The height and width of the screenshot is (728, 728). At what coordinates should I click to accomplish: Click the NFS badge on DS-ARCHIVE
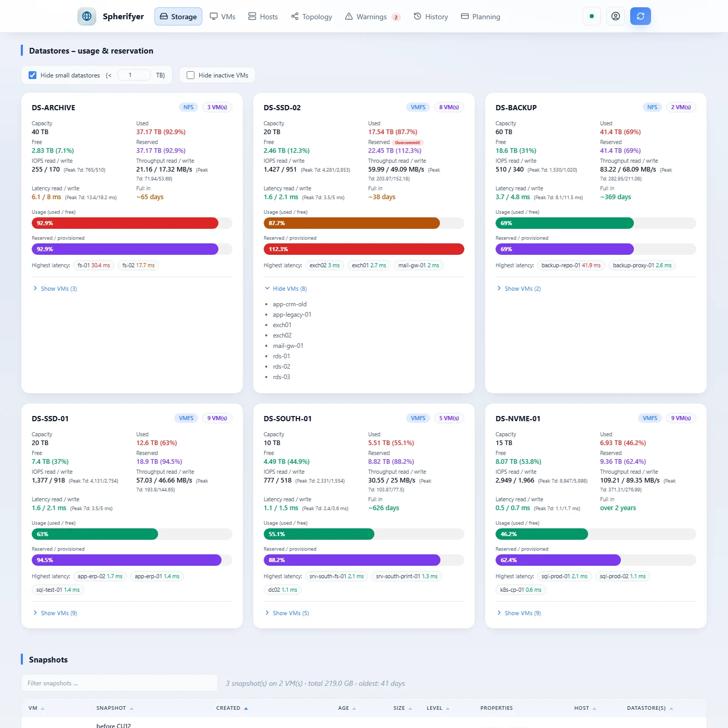click(x=188, y=107)
